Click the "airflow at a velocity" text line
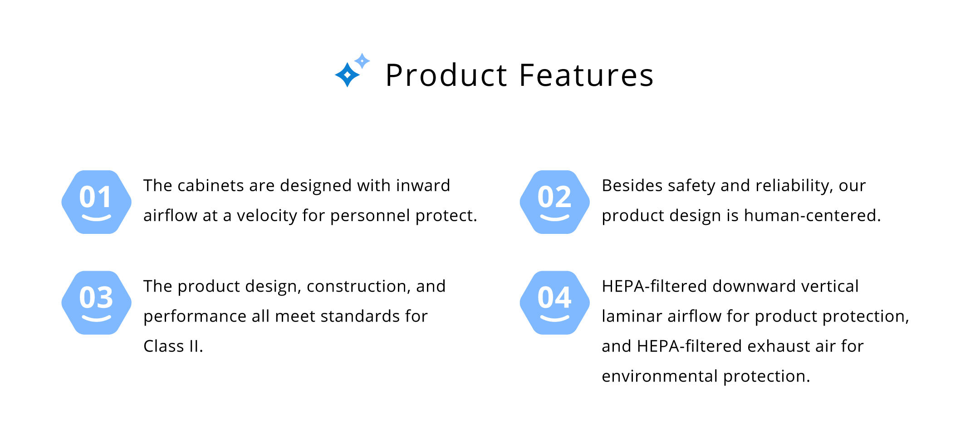The image size is (980, 436). (310, 216)
